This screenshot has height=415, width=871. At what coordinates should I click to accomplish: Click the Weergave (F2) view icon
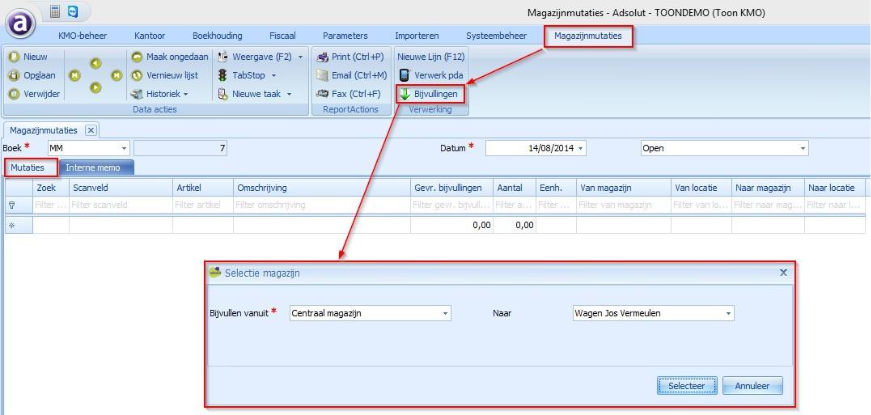pos(223,57)
